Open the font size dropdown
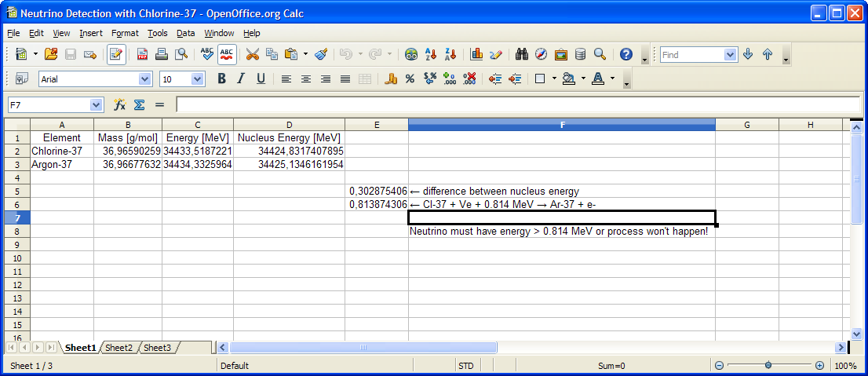This screenshot has height=376, width=868. (197, 78)
